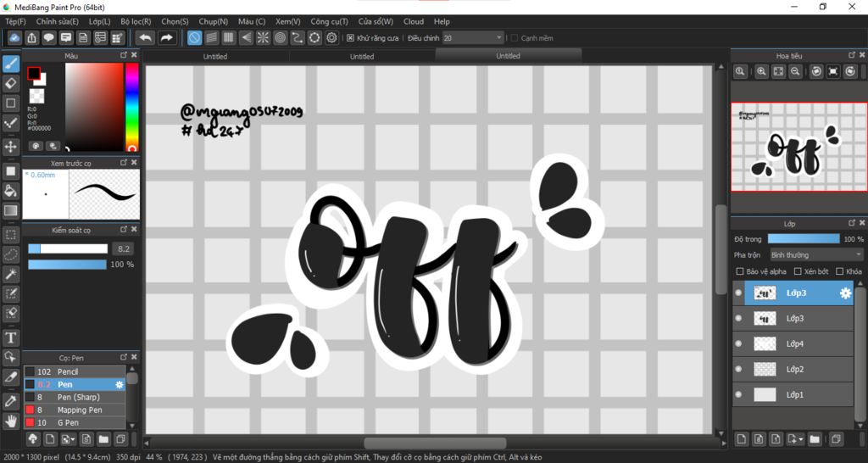Check the Xén bớt option

tap(798, 271)
